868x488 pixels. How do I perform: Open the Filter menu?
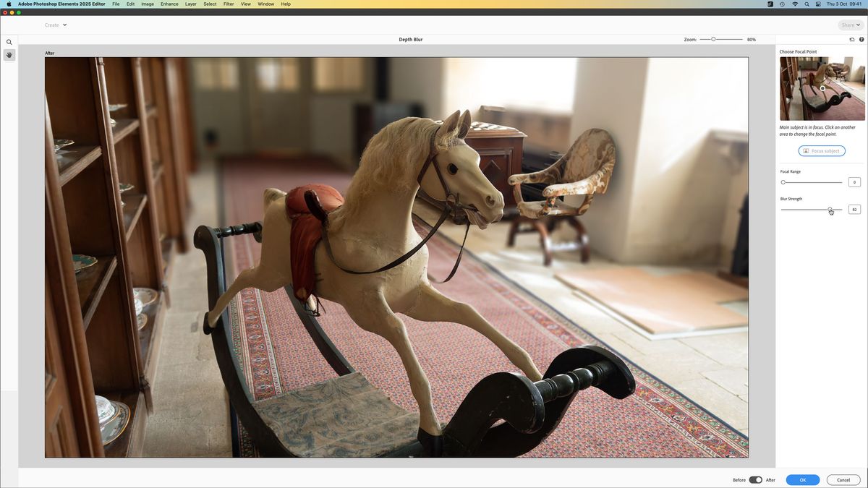pos(229,4)
